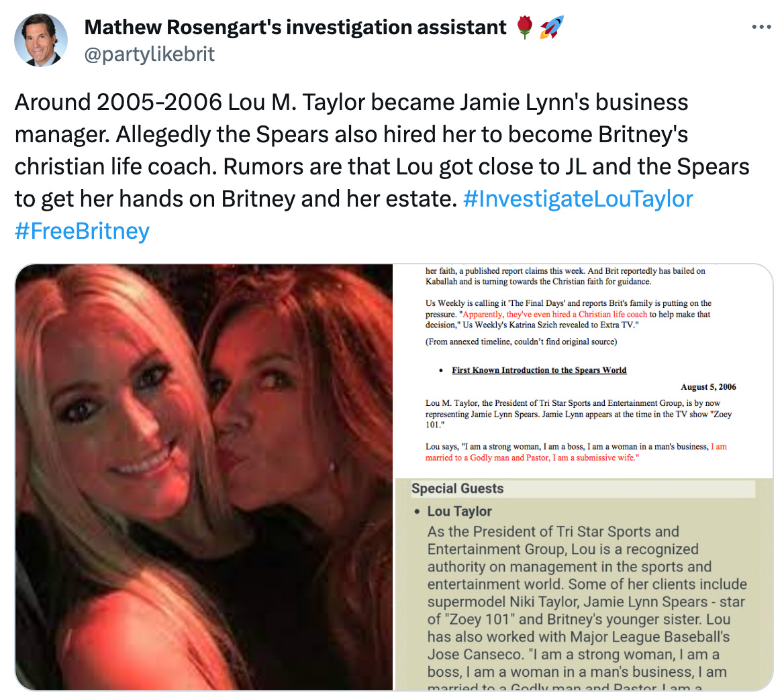Image resolution: width=784 pixels, height=699 pixels.
Task: Open the profile avatar photo
Action: 40,40
